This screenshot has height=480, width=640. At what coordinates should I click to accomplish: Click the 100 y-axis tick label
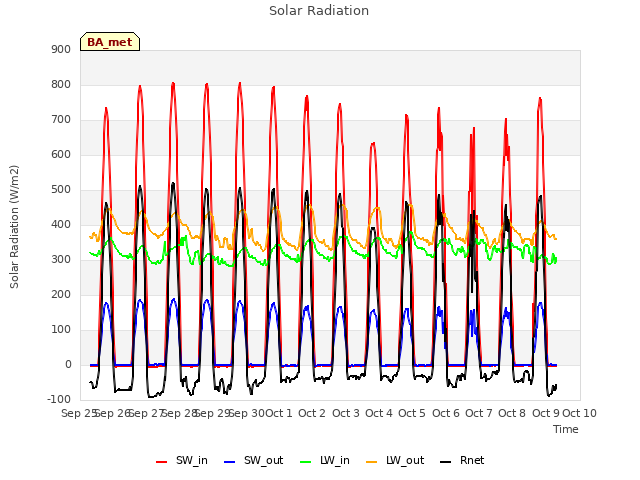pyautogui.click(x=61, y=330)
